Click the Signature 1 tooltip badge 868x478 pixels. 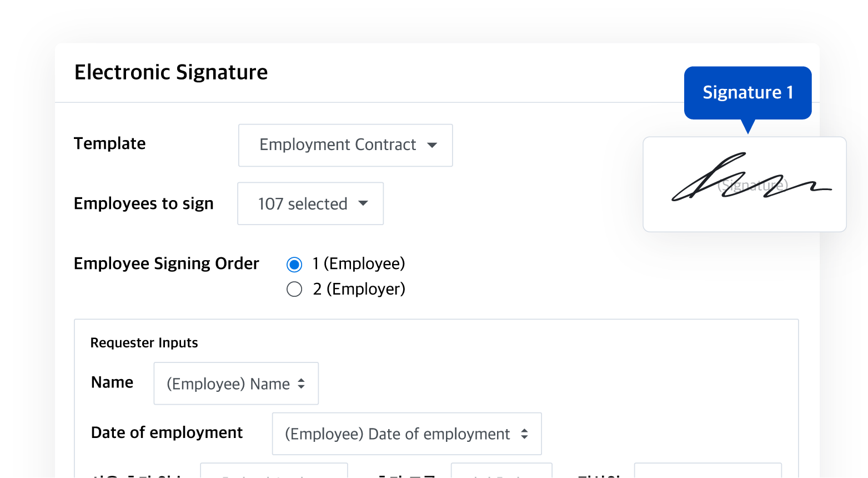click(747, 92)
